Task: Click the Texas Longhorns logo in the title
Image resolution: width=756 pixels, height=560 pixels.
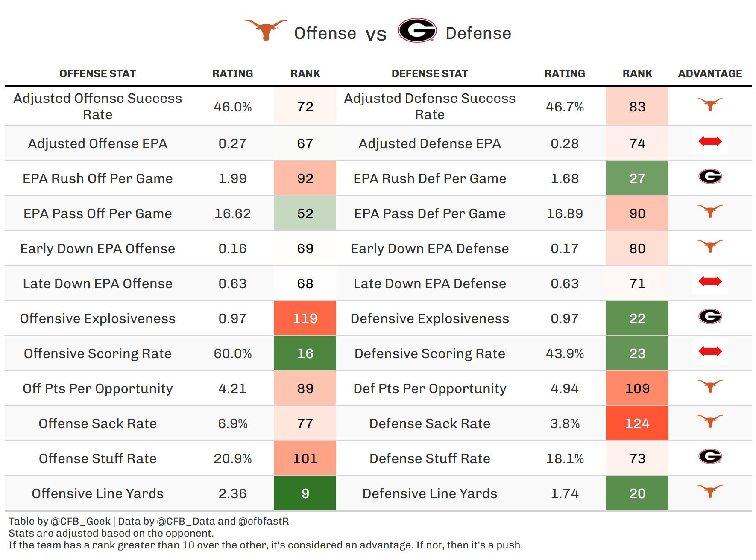Action: [x=266, y=29]
